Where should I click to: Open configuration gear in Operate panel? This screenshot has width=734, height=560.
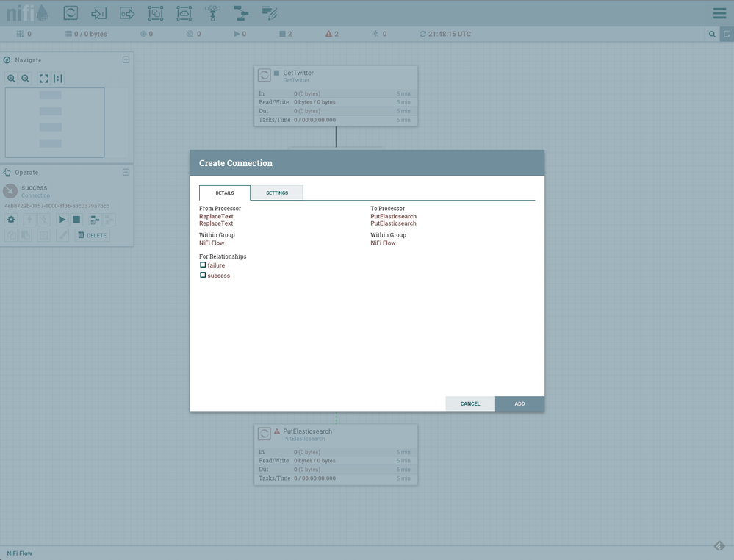pos(11,220)
